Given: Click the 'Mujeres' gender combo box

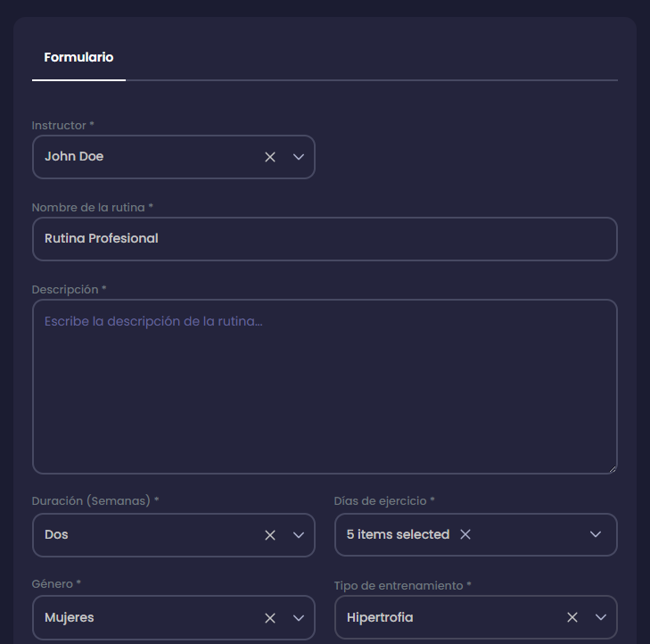Looking at the screenshot, I should [x=143, y=617].
